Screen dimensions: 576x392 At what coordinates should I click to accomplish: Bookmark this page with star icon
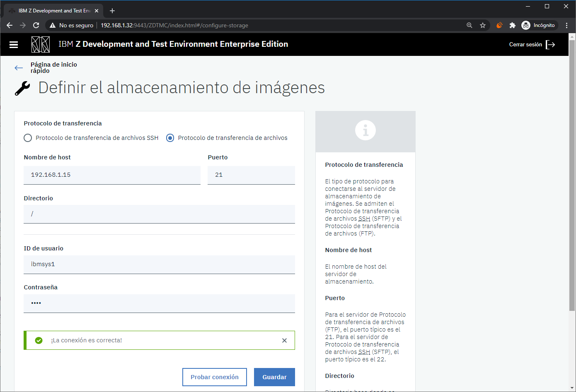tap(483, 25)
